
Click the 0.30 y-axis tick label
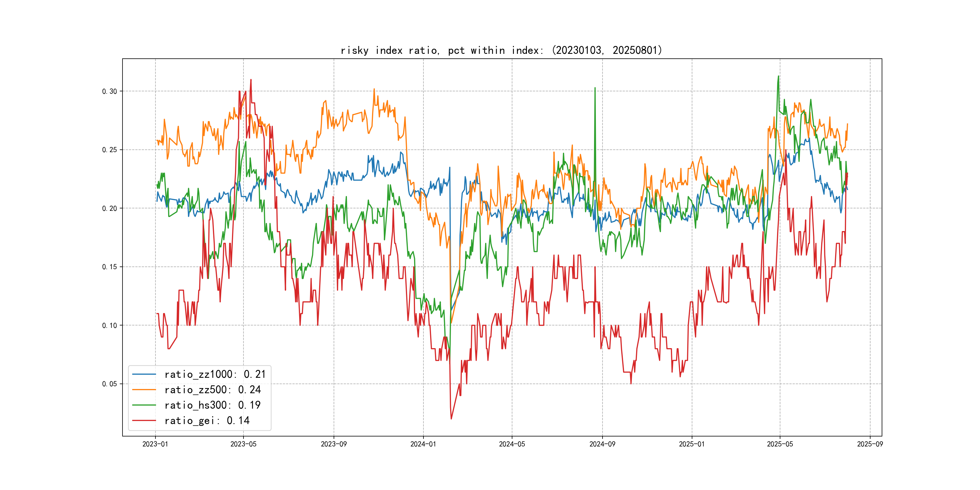[109, 91]
